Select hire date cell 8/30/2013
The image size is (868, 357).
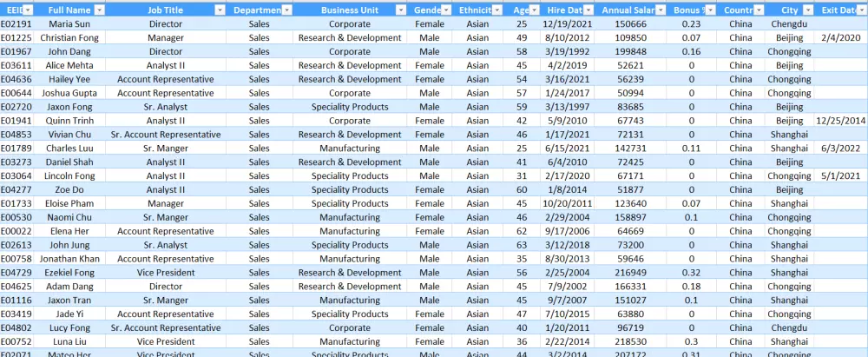pyautogui.click(x=568, y=259)
